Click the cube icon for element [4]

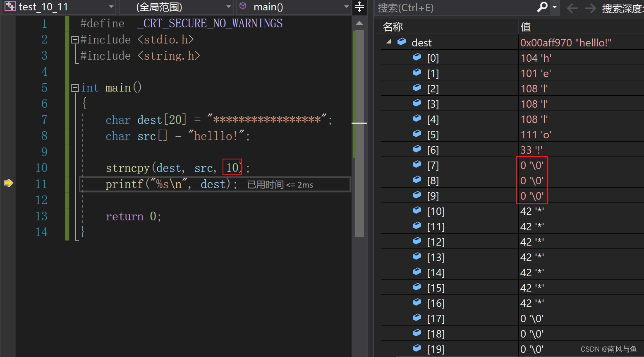417,118
